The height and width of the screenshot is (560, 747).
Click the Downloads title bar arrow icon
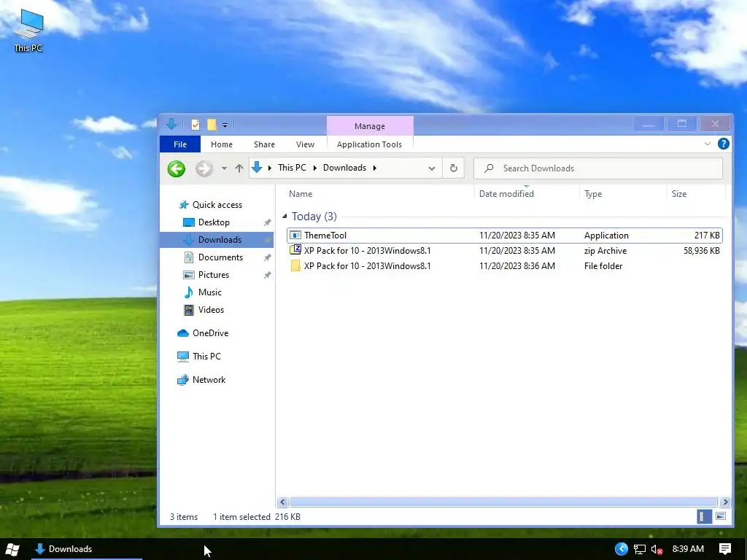point(171,124)
